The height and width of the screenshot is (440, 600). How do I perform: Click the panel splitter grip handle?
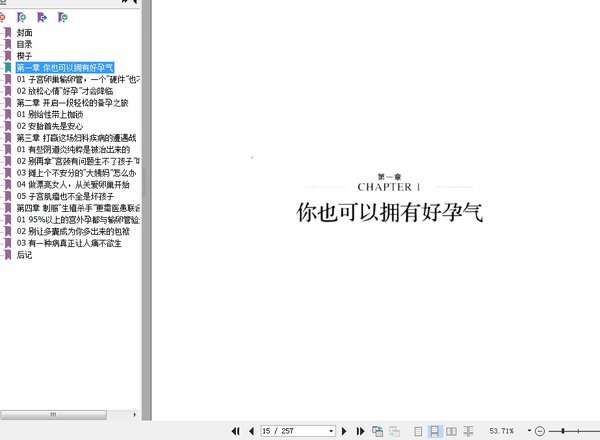tap(144, 181)
